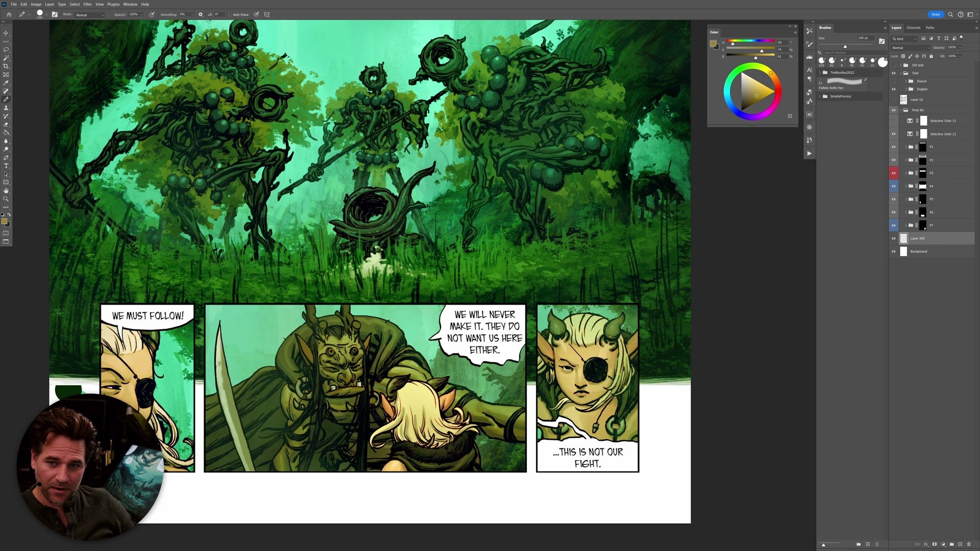
Task: Select the Type tool in toolbar
Action: click(x=6, y=166)
